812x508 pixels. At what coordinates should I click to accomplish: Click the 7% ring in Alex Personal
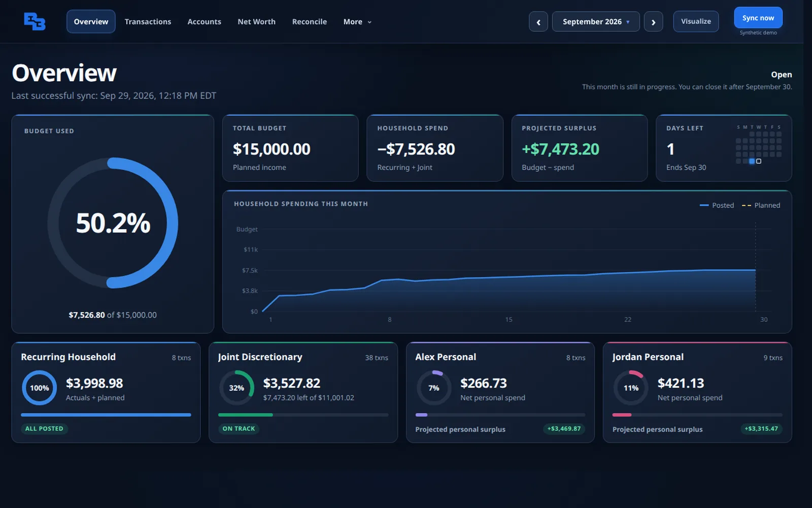pos(434,388)
